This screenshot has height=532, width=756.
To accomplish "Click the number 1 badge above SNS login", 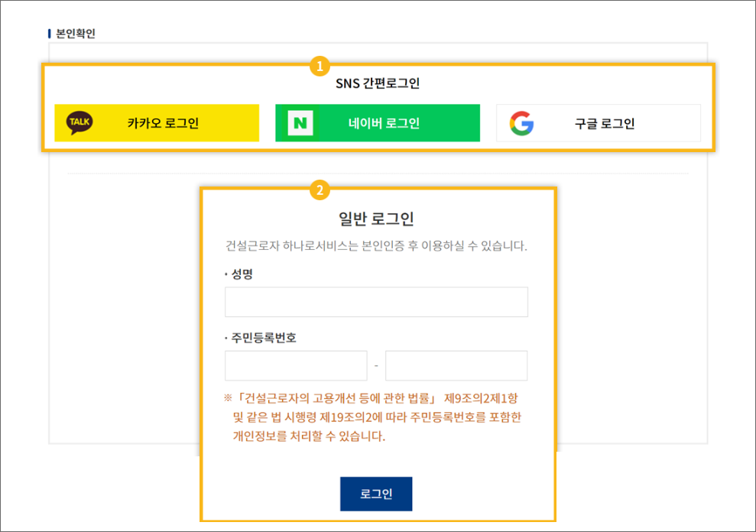I will tap(321, 67).
